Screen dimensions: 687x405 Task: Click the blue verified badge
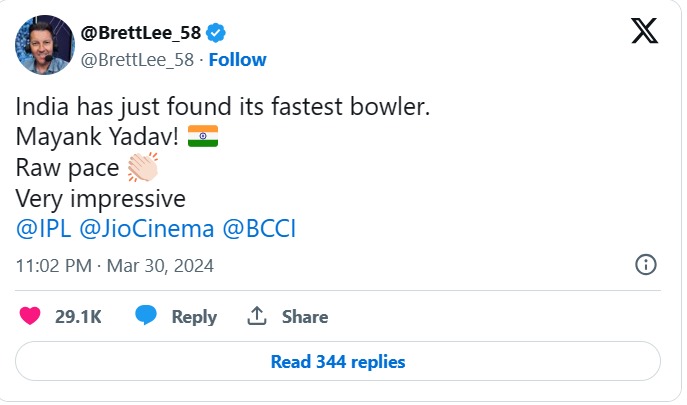coord(214,31)
